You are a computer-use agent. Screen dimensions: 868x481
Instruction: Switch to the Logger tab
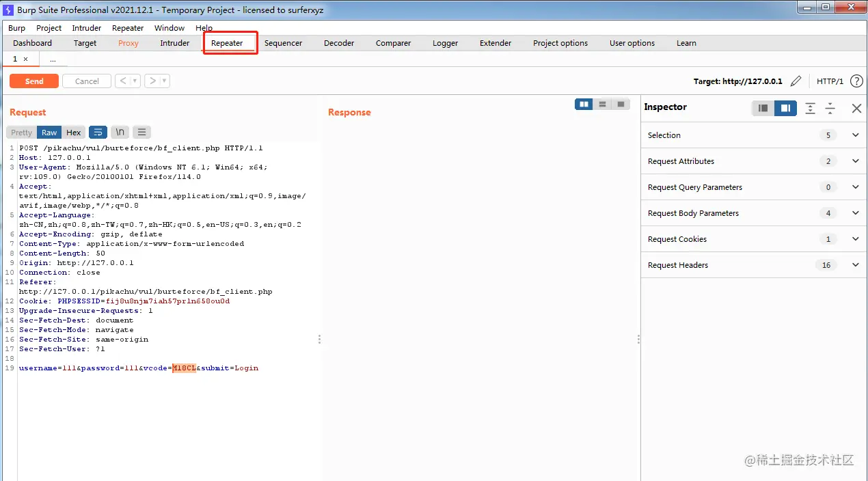(x=446, y=43)
